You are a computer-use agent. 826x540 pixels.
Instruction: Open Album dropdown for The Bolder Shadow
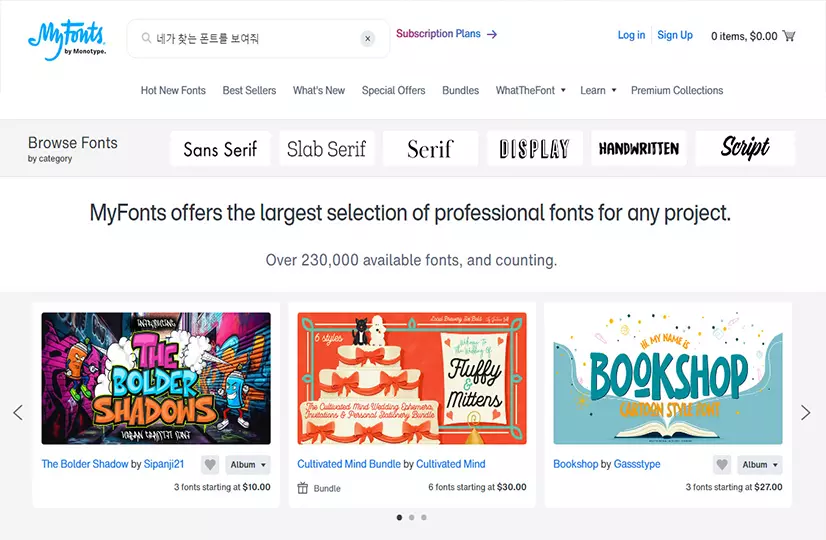click(x=248, y=465)
